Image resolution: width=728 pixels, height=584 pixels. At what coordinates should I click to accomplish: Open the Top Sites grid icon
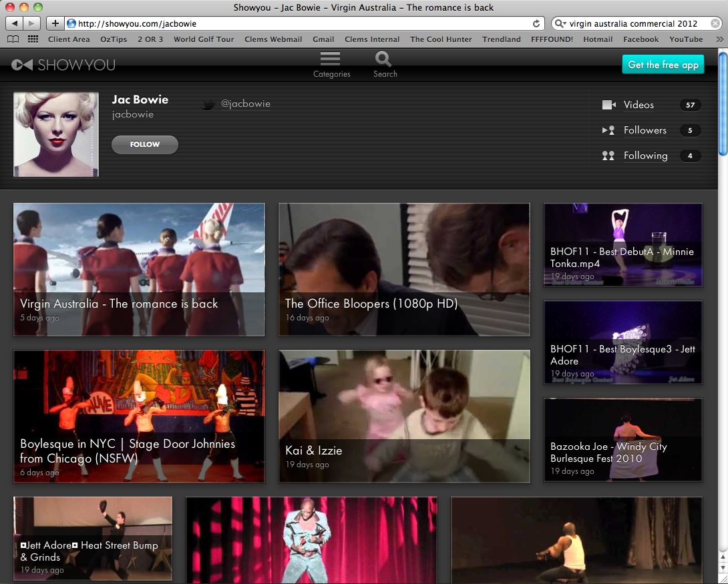tap(33, 39)
